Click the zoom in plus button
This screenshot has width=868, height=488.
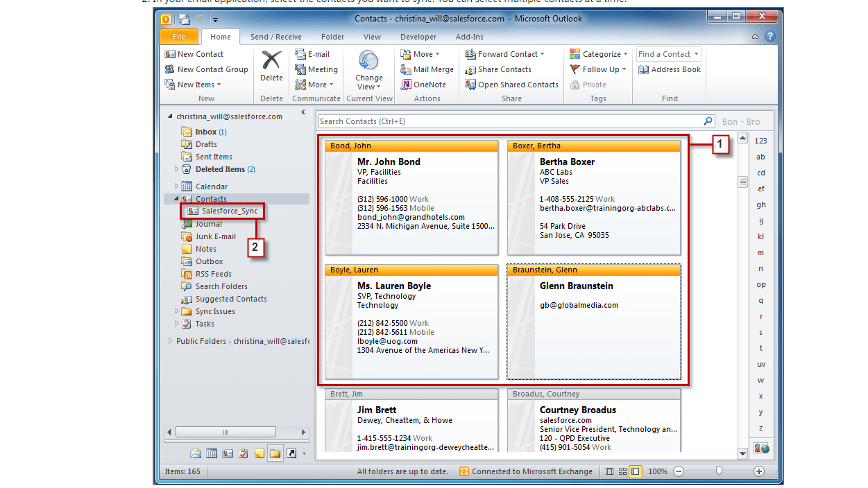tap(759, 471)
